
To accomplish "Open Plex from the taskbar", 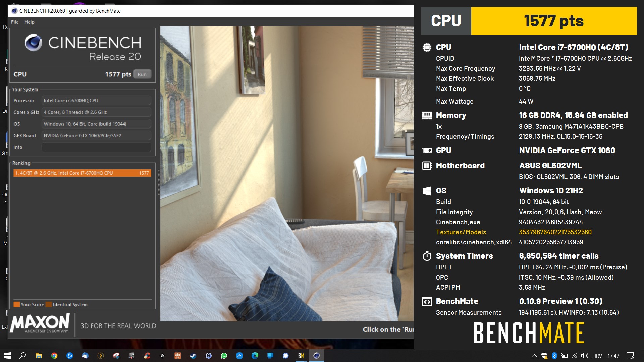I will coord(100,356).
